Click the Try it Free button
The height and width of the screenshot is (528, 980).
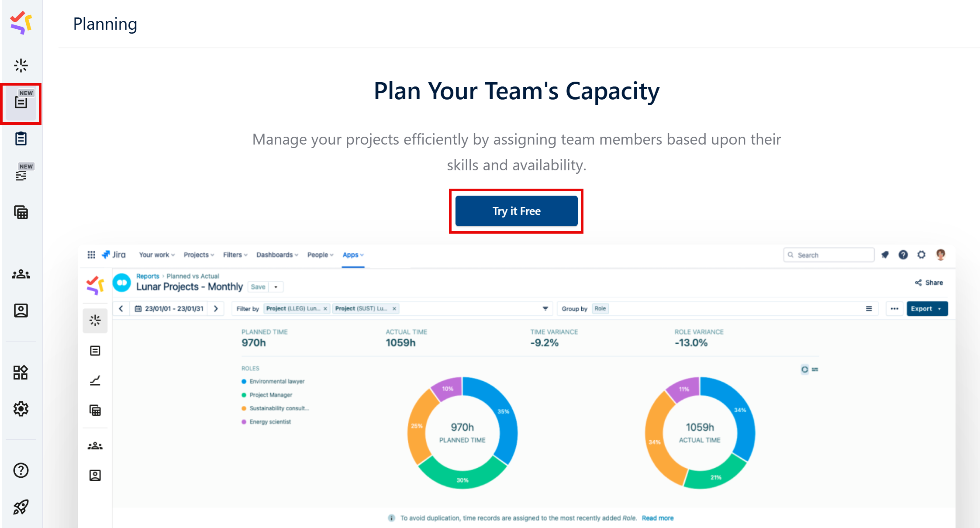[516, 211]
